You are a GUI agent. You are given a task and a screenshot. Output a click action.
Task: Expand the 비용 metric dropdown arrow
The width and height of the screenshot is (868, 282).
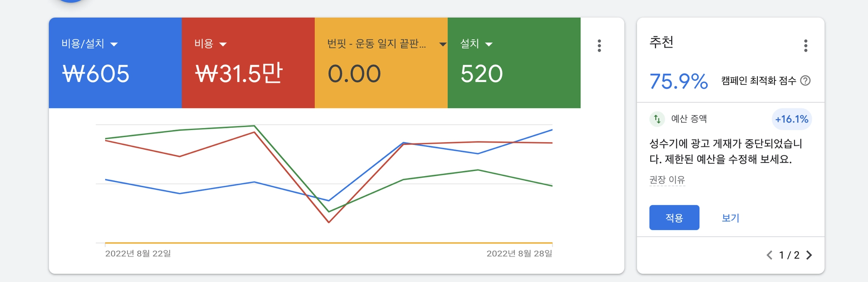pyautogui.click(x=223, y=44)
